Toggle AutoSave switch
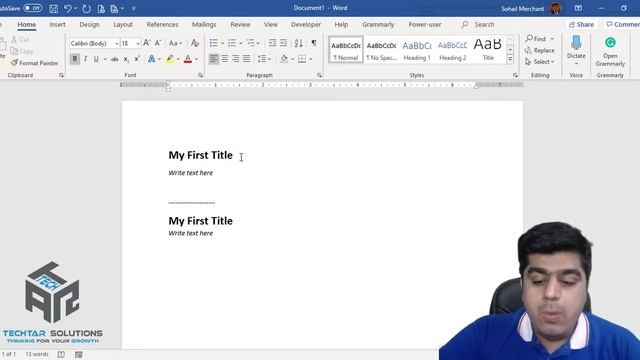The height and width of the screenshot is (360, 640). point(32,8)
